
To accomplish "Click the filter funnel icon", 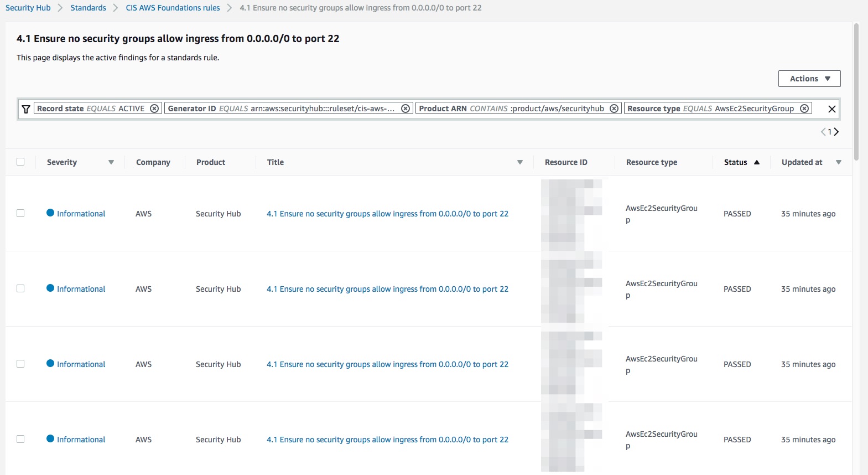I will click(26, 109).
